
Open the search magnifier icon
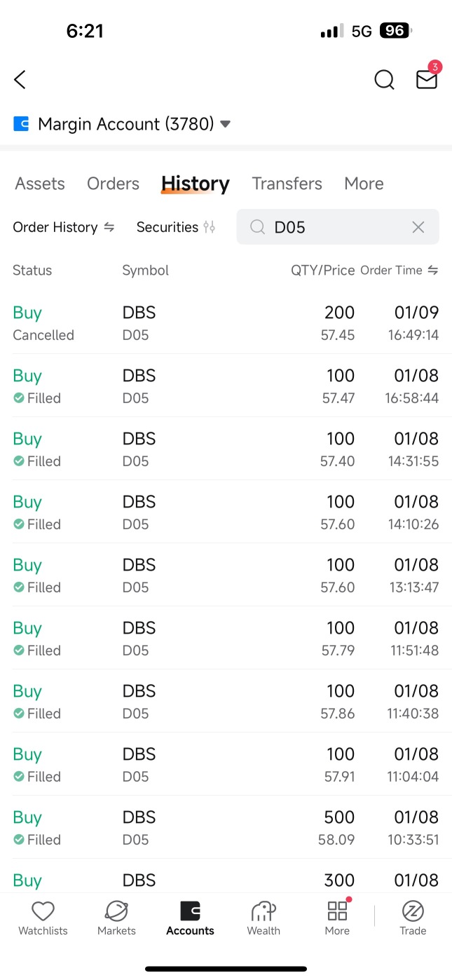384,80
